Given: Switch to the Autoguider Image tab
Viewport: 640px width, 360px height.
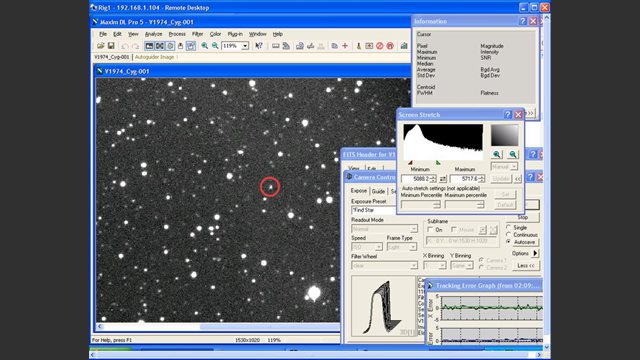Looking at the screenshot, I should click(x=155, y=57).
